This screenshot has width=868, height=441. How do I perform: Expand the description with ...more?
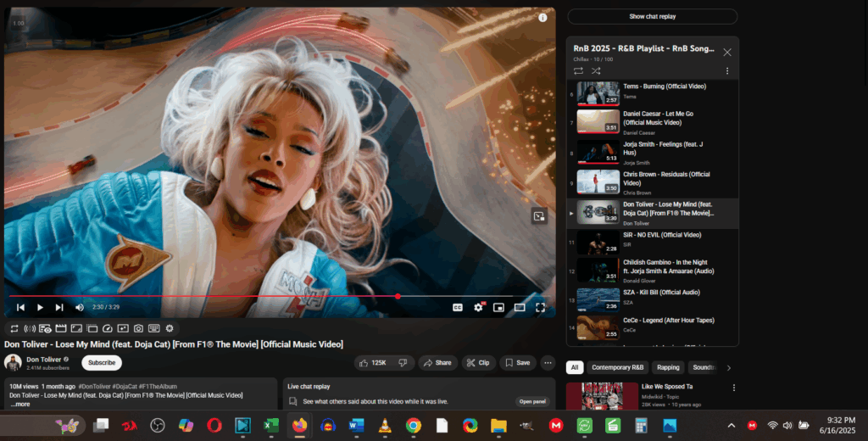pos(20,405)
